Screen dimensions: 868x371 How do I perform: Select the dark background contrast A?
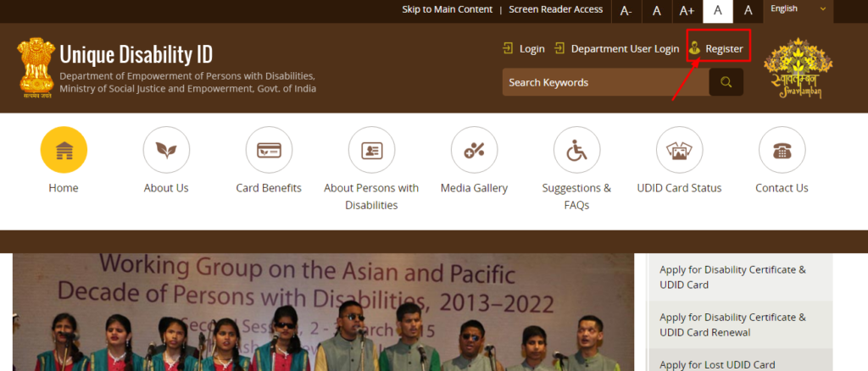[748, 11]
